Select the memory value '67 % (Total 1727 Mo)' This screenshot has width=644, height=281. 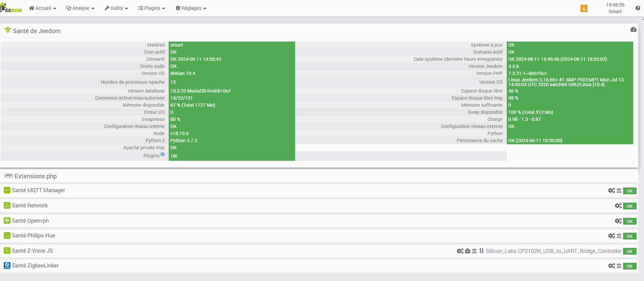(x=193, y=105)
